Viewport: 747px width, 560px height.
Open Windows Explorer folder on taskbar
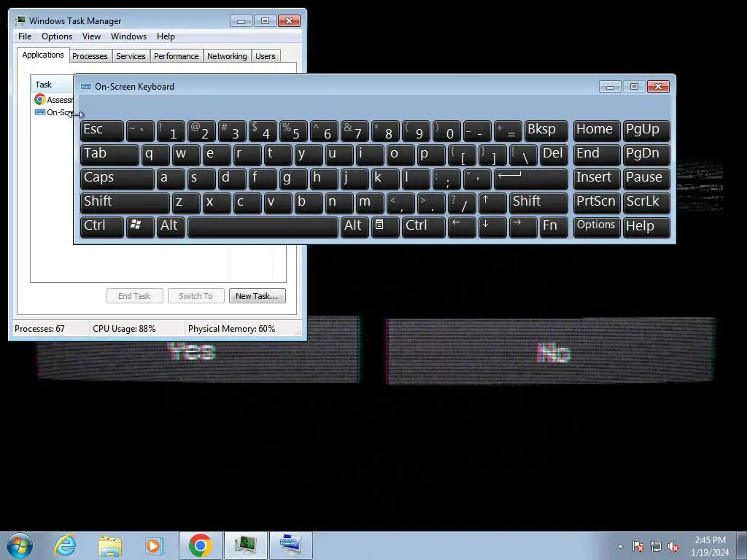coord(110,545)
